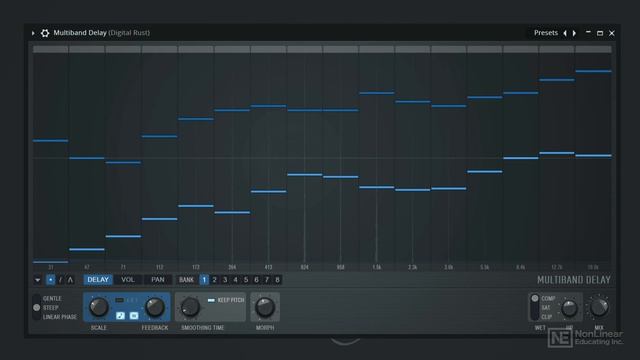Image resolution: width=640 pixels, height=360 pixels.
Task: Open the plugin options gear icon
Action: [x=45, y=33]
